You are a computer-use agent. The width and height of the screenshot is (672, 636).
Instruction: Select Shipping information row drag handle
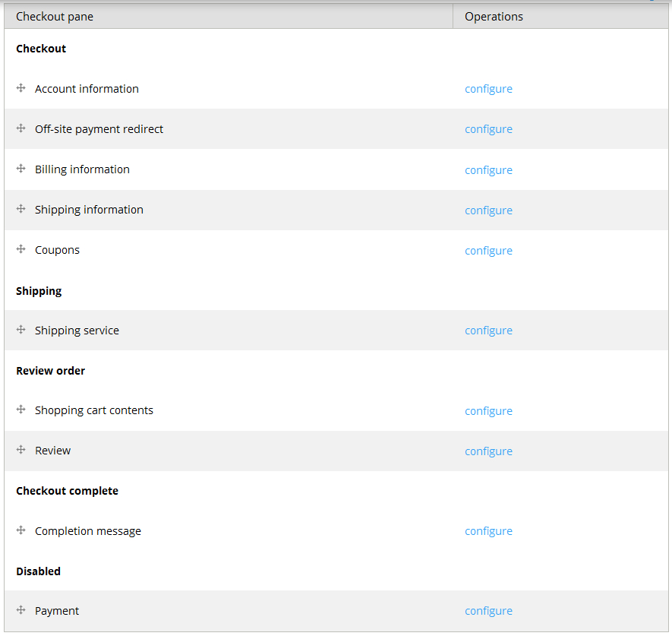[21, 209]
